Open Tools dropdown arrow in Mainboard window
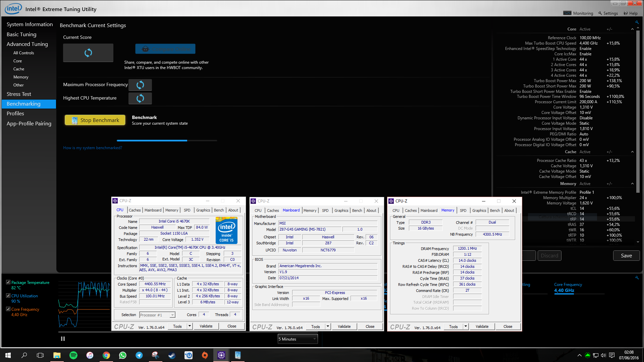Viewport: 644px width, 362px height. click(x=328, y=326)
